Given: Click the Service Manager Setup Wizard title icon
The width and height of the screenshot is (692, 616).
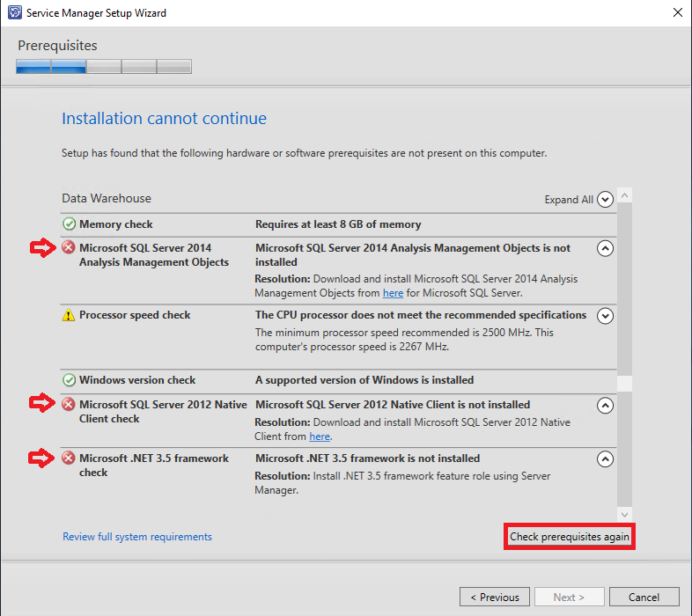Looking at the screenshot, I should pos(15,12).
